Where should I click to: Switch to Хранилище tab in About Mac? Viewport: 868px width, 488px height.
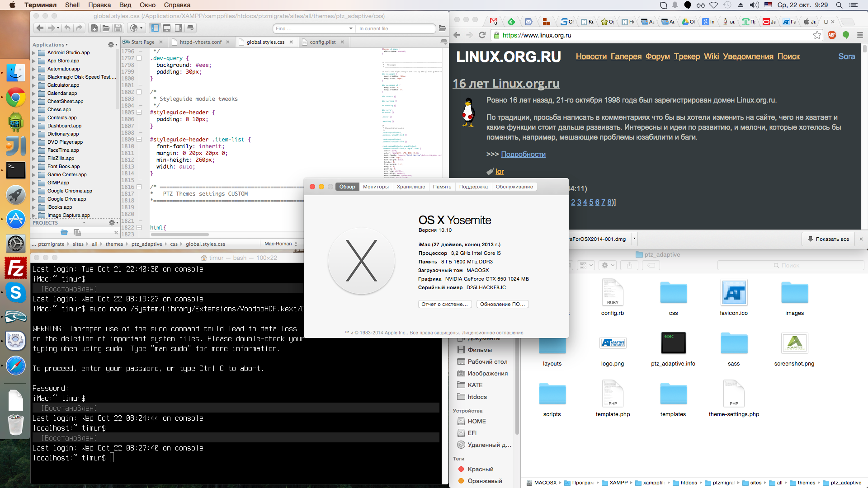coord(410,187)
